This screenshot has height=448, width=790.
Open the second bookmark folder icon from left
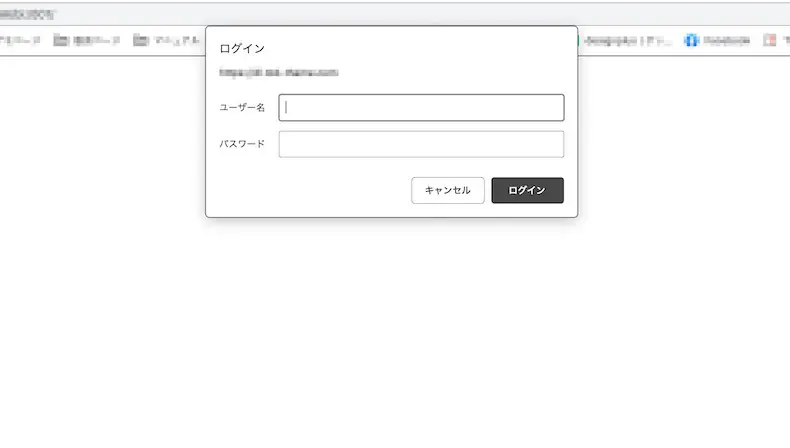tap(60, 41)
